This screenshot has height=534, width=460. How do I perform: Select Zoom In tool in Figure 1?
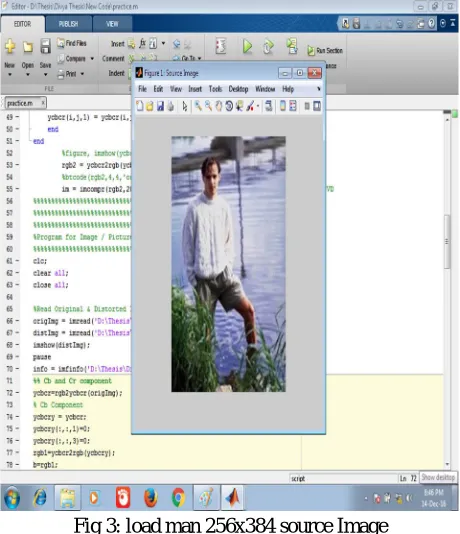tap(198, 106)
